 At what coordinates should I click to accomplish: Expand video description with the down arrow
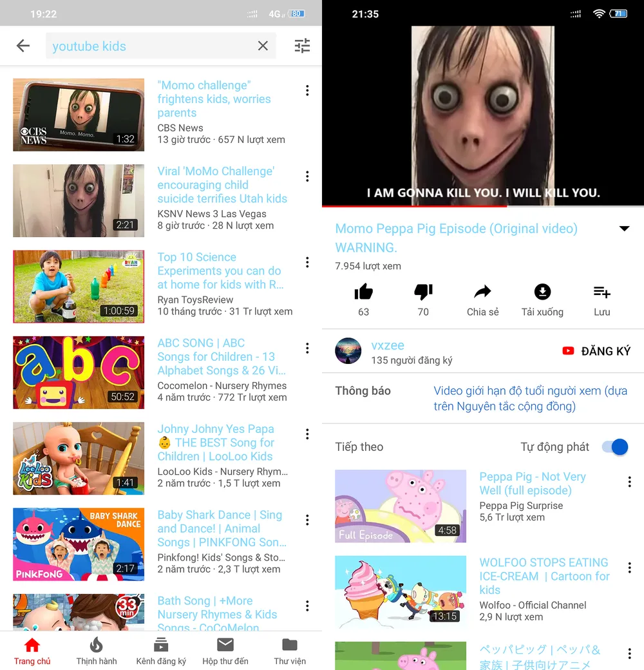(x=624, y=229)
